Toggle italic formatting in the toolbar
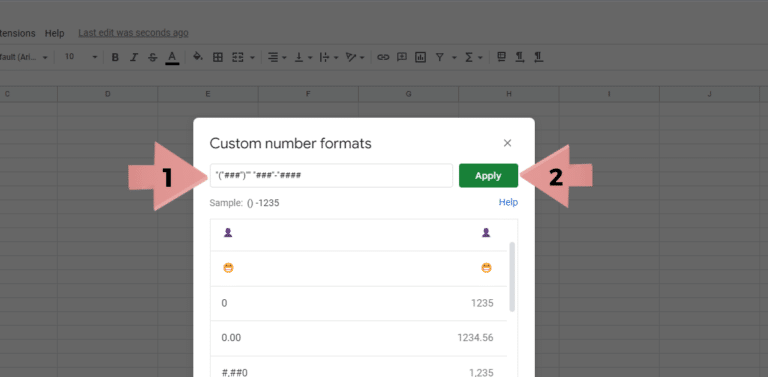 (x=134, y=57)
